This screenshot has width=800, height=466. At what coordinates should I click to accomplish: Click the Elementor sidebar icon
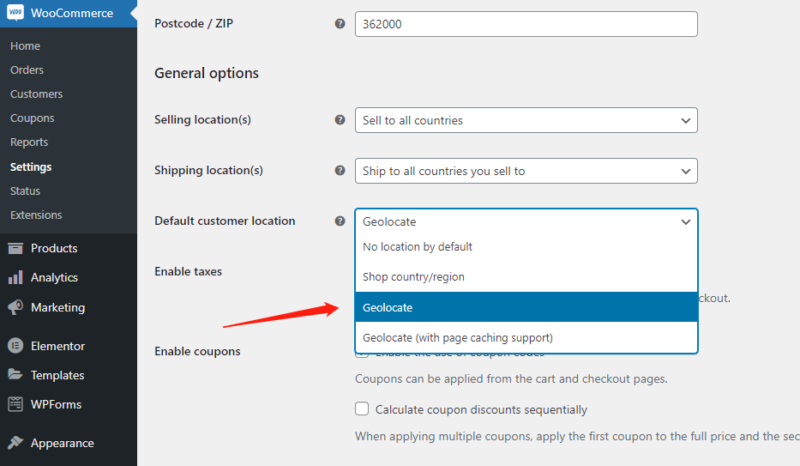(x=16, y=346)
